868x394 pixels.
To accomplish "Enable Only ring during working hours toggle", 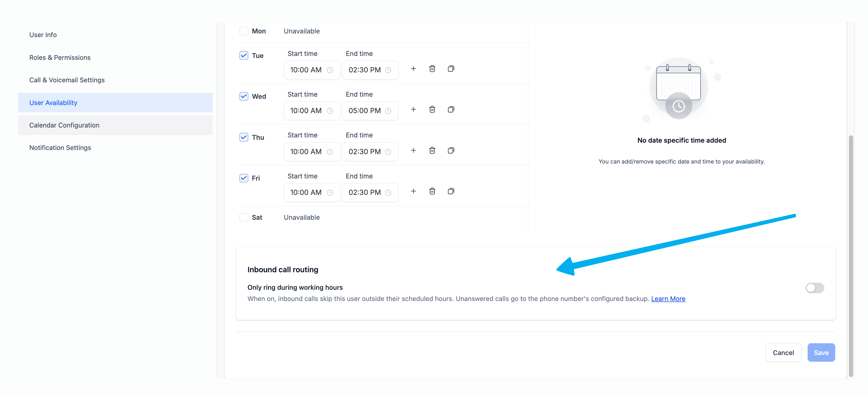I will click(815, 288).
